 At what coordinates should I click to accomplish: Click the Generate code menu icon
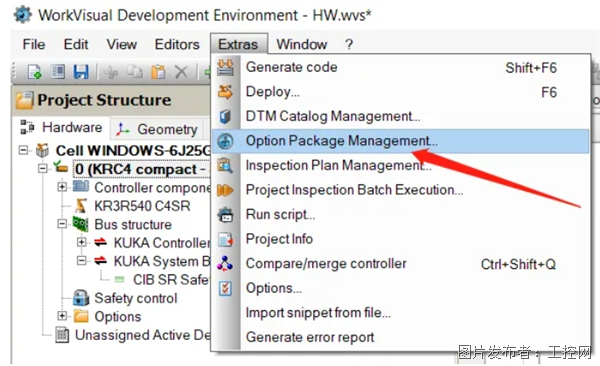tap(225, 67)
